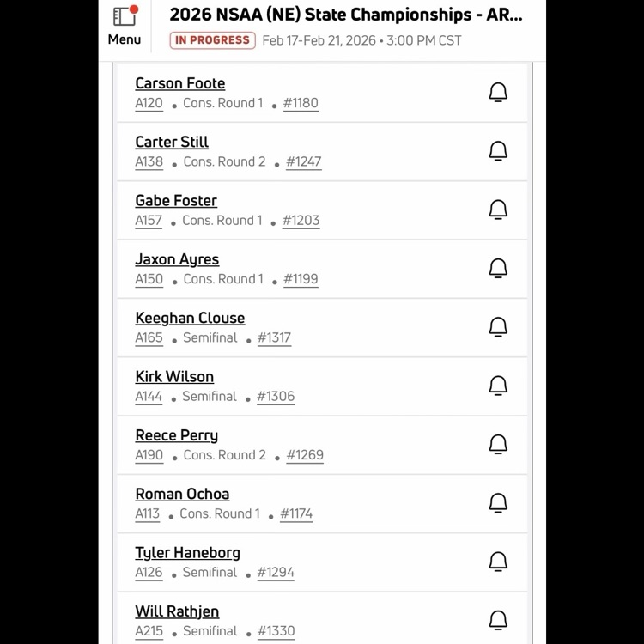This screenshot has height=644, width=644.
Task: Open the Menu icon
Action: pos(125,26)
